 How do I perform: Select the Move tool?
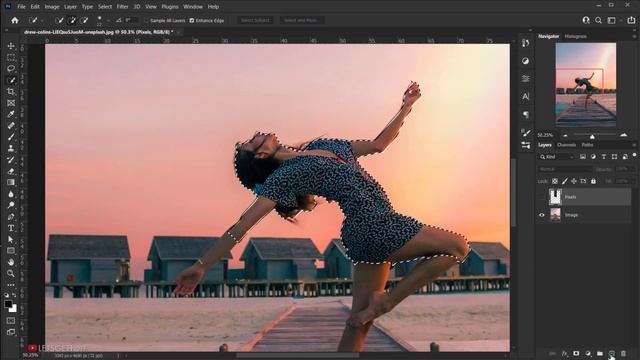point(11,46)
